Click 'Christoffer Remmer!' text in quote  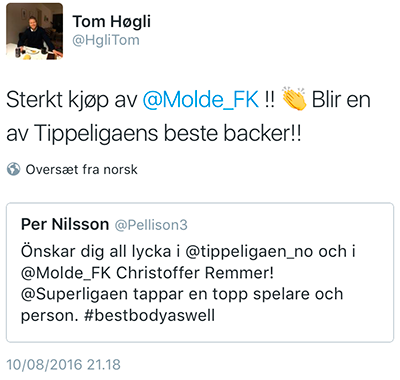[x=195, y=273]
